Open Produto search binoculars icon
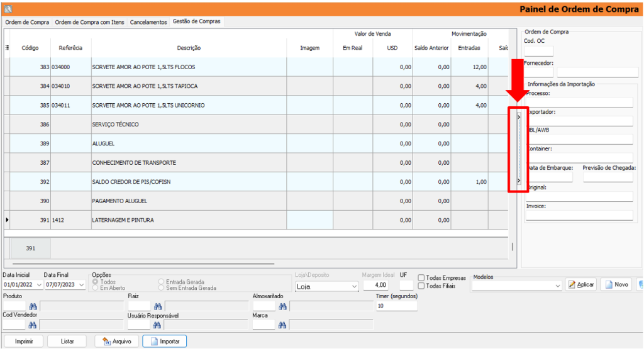This screenshot has width=644, height=351. pyautogui.click(x=33, y=306)
